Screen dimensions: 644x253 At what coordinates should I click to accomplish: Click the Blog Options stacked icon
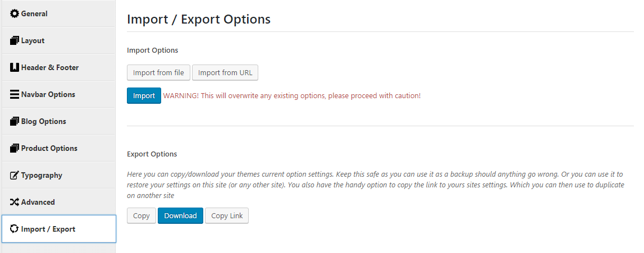point(15,121)
